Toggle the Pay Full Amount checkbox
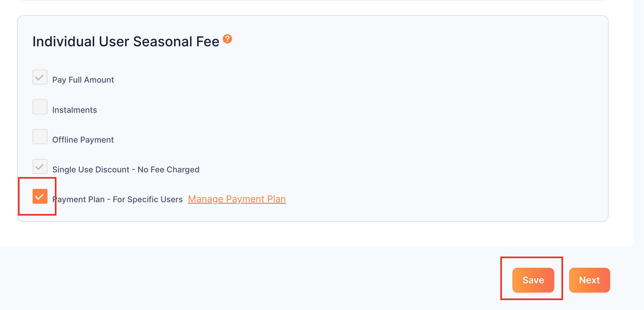The image size is (644, 310). tap(40, 77)
